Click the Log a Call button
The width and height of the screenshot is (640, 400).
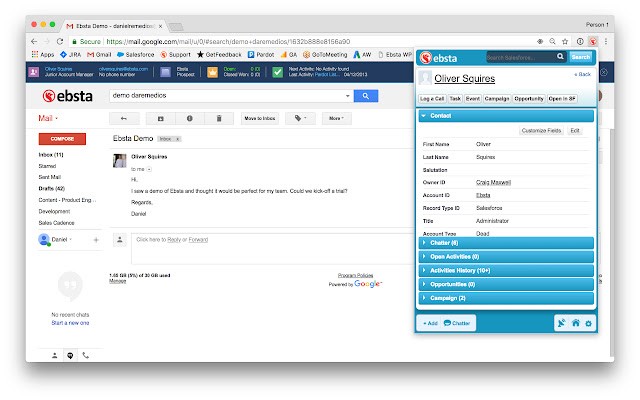[432, 99]
